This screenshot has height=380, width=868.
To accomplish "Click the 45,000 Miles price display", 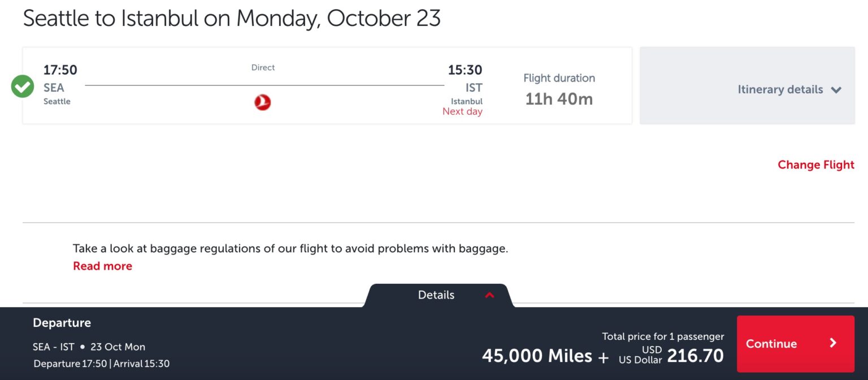I will 536,355.
